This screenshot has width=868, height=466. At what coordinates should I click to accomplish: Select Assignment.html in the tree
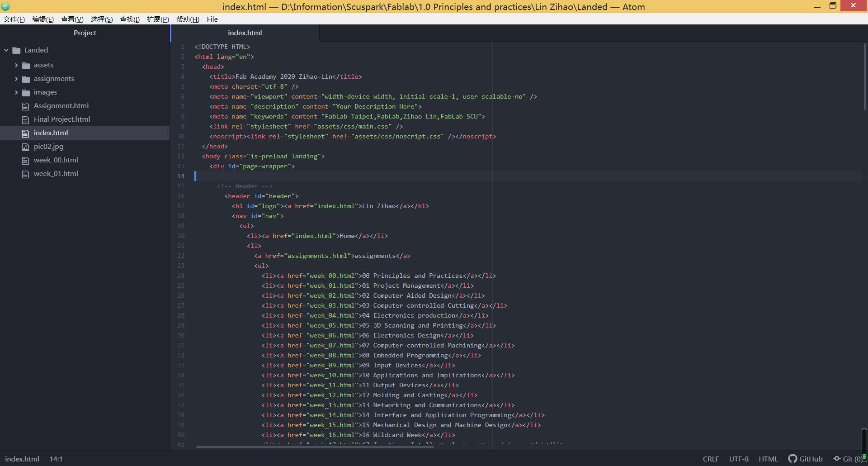[61, 106]
